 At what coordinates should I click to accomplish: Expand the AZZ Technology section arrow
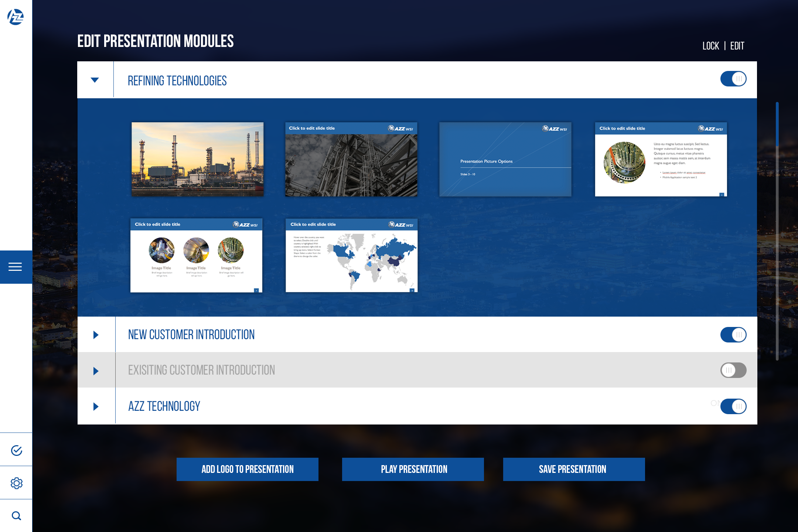tap(96, 406)
